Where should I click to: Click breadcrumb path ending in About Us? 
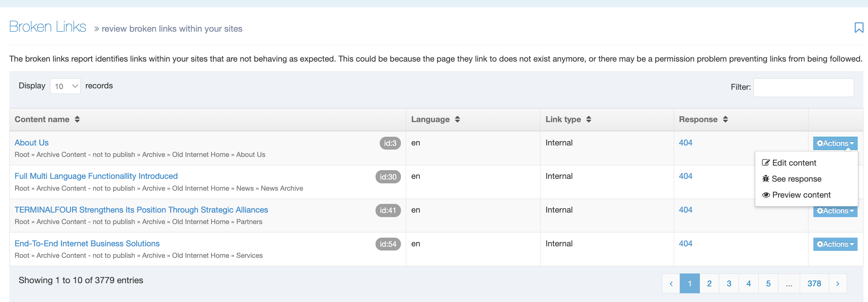pyautogui.click(x=140, y=154)
